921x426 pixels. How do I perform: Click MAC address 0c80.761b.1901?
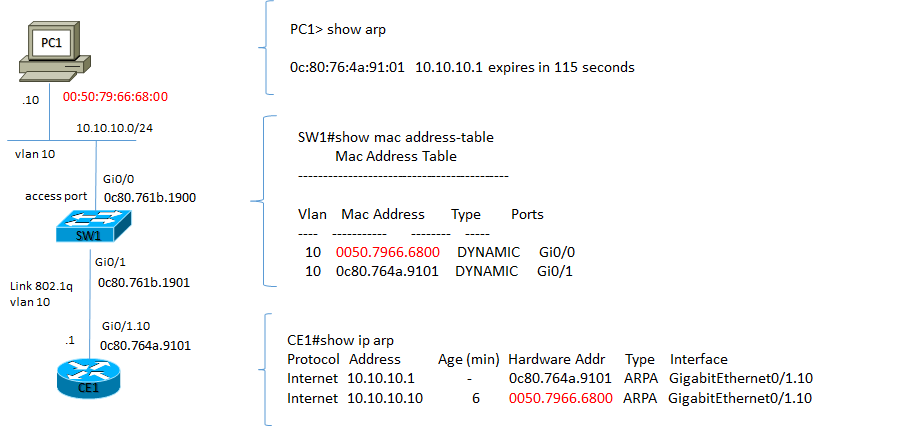[x=144, y=283]
